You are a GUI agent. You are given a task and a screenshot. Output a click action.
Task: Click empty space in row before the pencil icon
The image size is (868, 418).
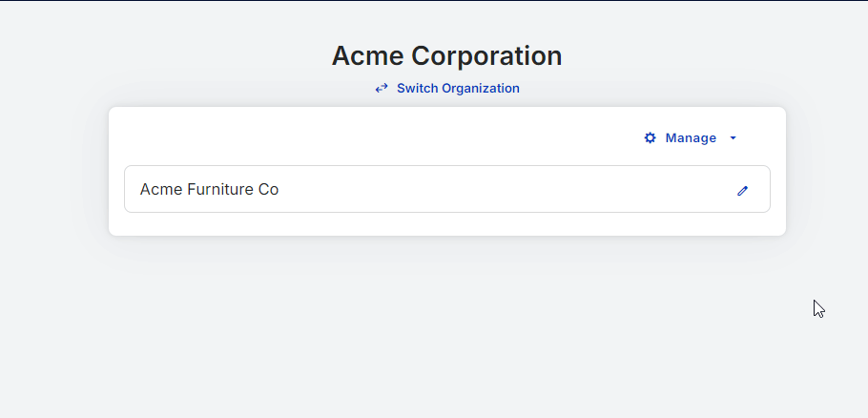572,189
